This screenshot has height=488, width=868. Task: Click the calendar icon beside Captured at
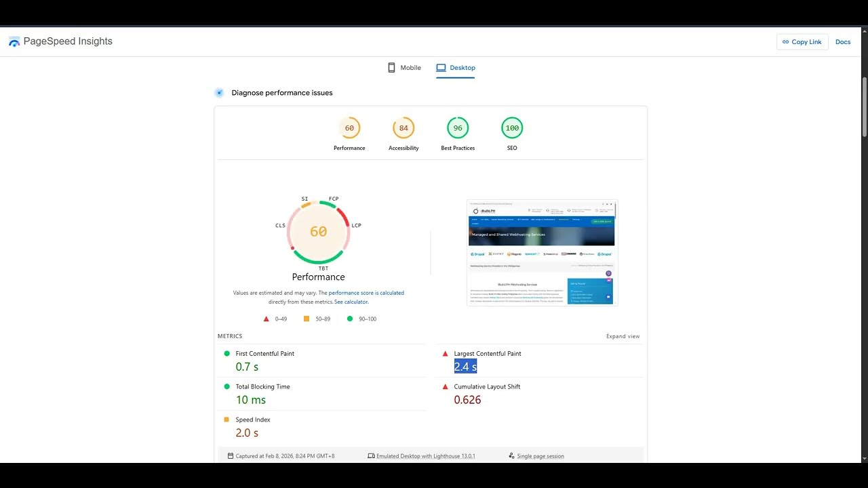tap(231, 456)
